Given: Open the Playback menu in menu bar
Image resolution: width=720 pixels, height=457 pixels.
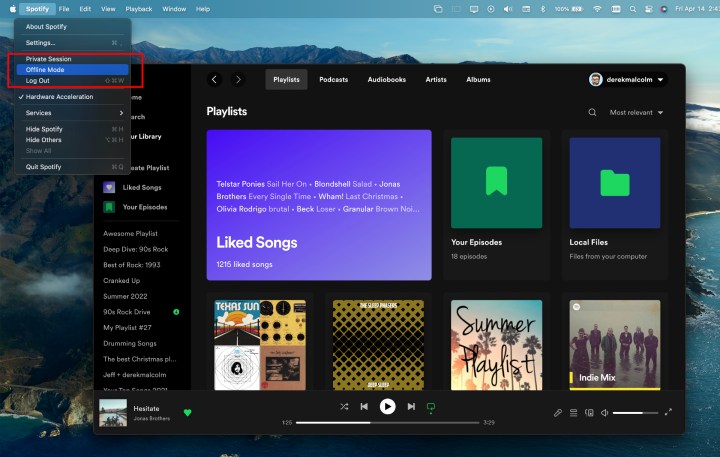Looking at the screenshot, I should pyautogui.click(x=139, y=8).
